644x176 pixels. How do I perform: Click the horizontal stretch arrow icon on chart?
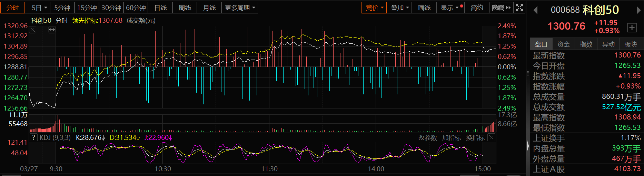point(52,30)
